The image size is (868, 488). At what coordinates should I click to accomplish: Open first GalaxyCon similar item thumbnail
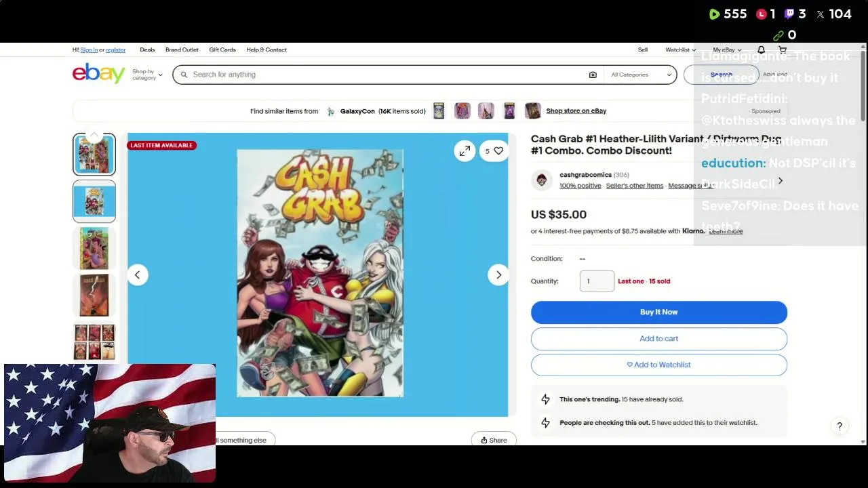coord(439,110)
